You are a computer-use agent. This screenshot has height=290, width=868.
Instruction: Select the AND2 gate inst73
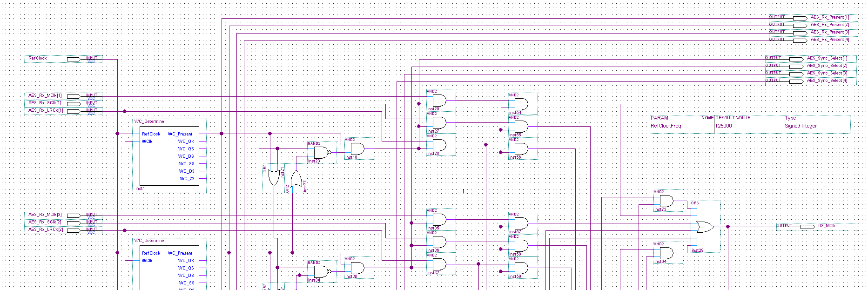tap(667, 201)
